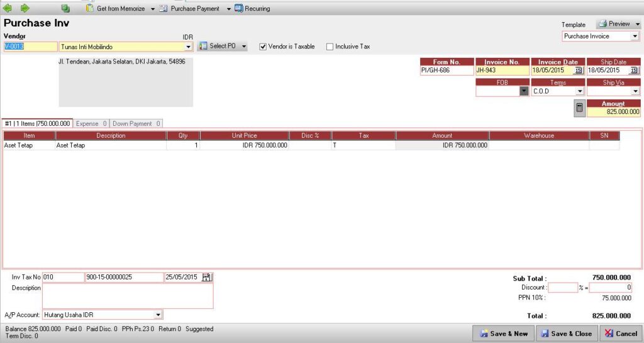Open Ship Date calendar picker
The height and width of the screenshot is (343, 644).
[634, 70]
